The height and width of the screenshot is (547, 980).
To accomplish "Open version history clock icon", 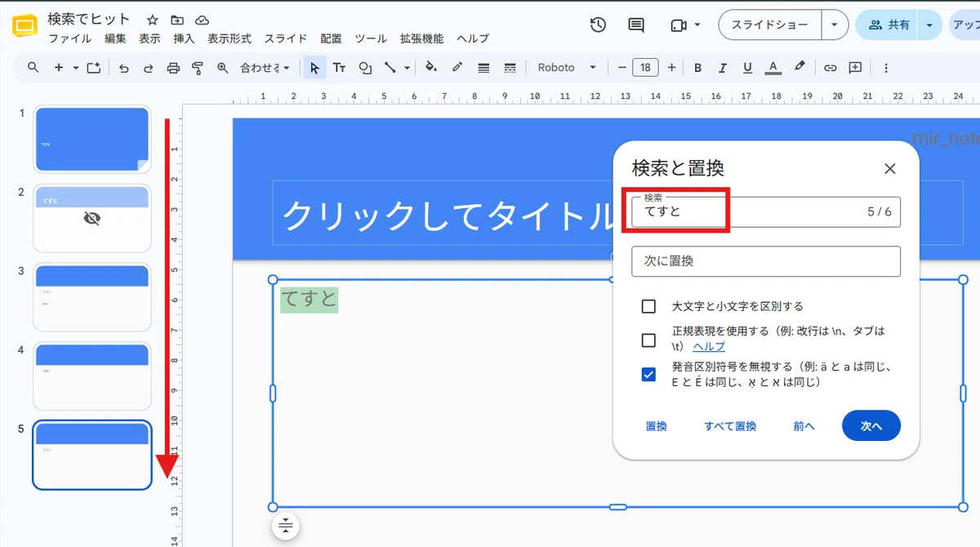I will 598,24.
